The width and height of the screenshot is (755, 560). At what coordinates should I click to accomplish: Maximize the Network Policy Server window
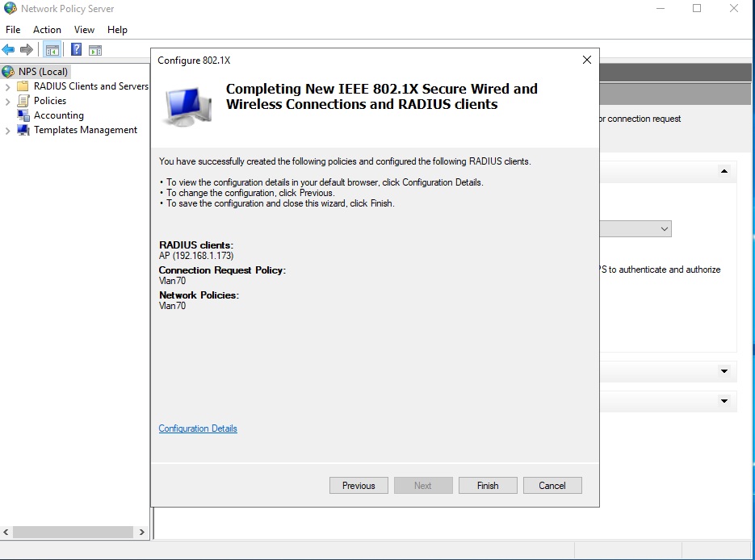[697, 8]
